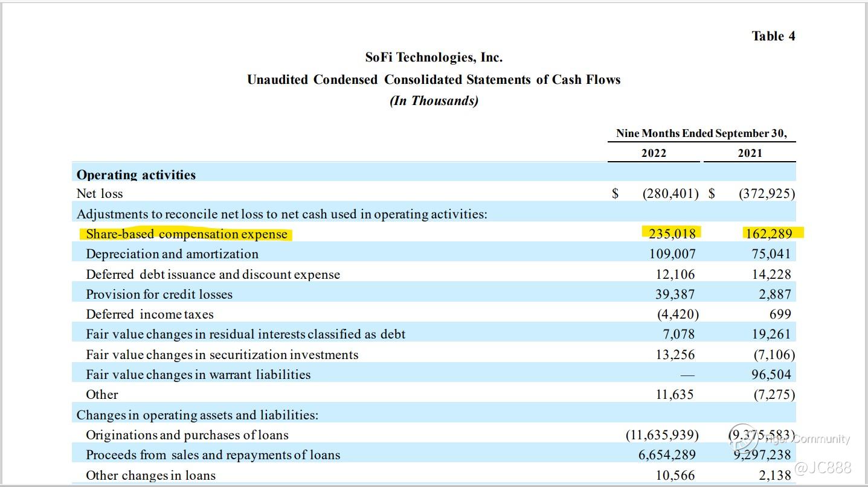Click the warrant liabilities value 96,504
The height and width of the screenshot is (487, 868).
pos(771,375)
